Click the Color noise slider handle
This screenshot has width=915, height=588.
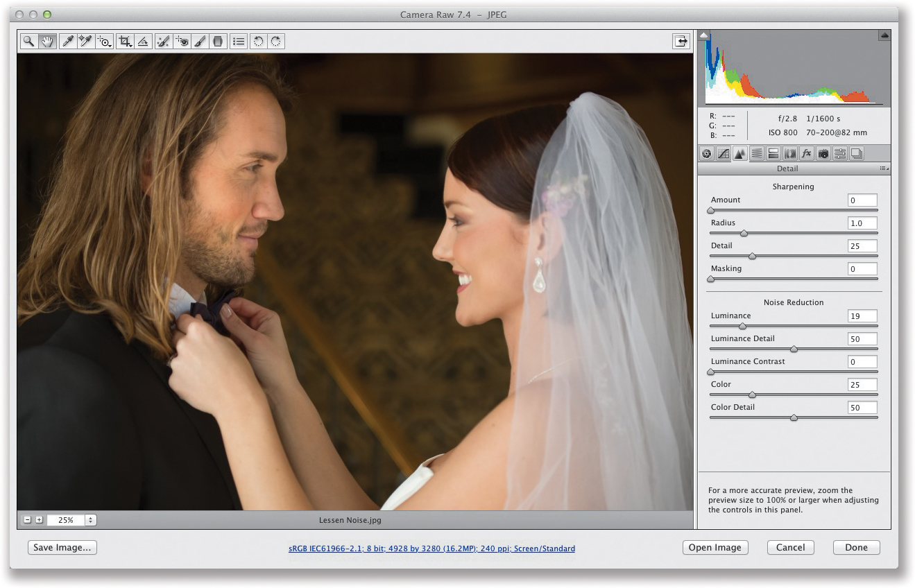752,395
